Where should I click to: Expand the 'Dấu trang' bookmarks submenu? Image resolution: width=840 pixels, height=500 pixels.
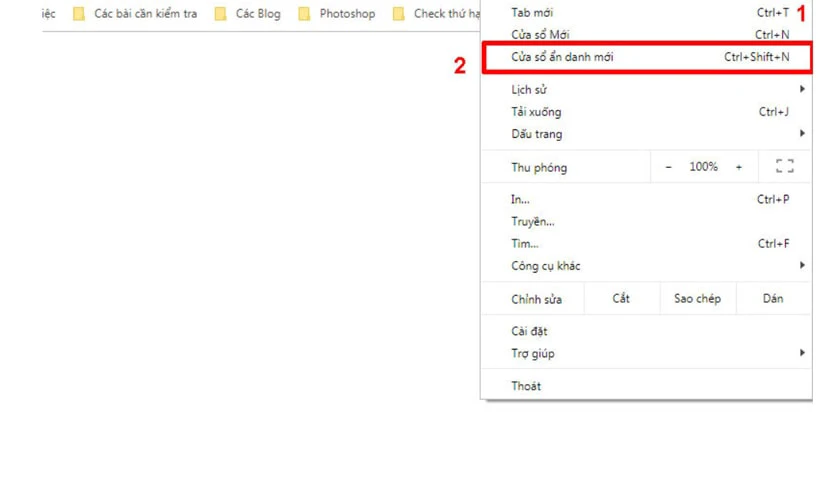coord(646,134)
